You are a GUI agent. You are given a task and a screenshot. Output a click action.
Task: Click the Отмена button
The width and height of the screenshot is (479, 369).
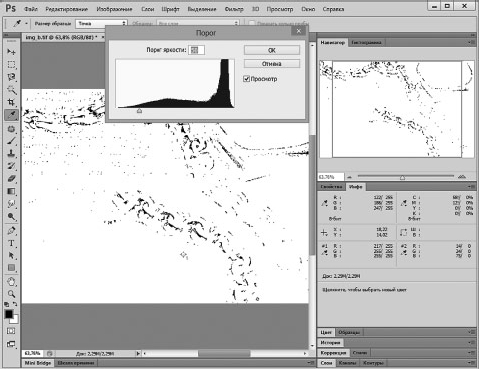(272, 64)
